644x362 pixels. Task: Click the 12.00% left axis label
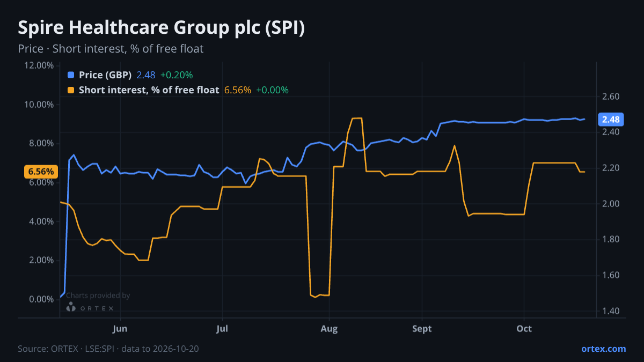pyautogui.click(x=39, y=65)
